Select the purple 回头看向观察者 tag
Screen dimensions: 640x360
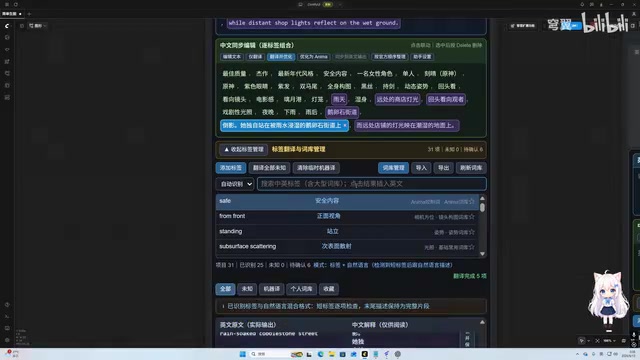(x=446, y=99)
